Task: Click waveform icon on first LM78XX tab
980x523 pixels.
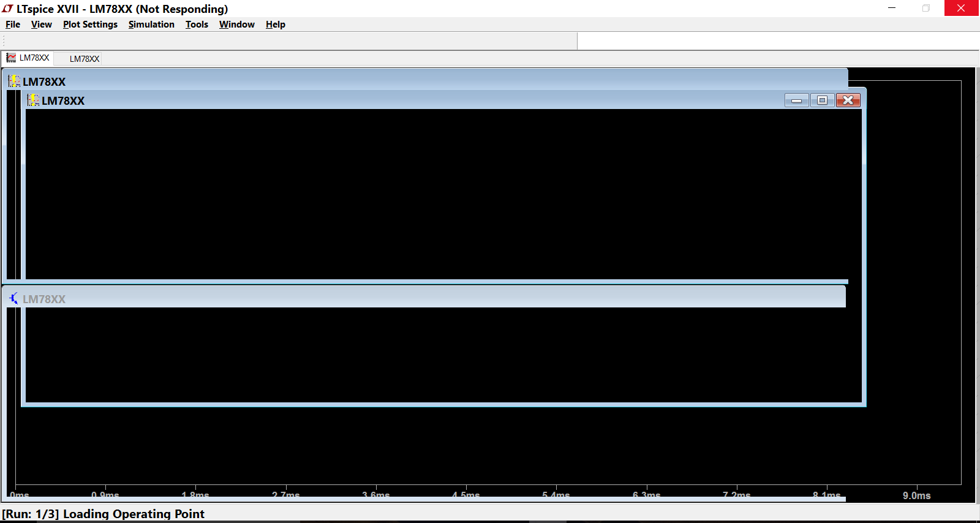Action: coord(11,58)
